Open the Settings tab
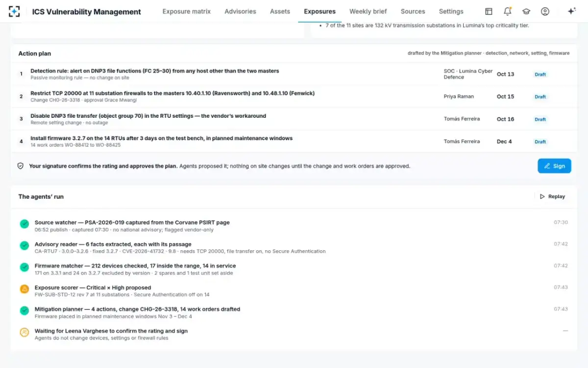The image size is (588, 368). point(451,11)
